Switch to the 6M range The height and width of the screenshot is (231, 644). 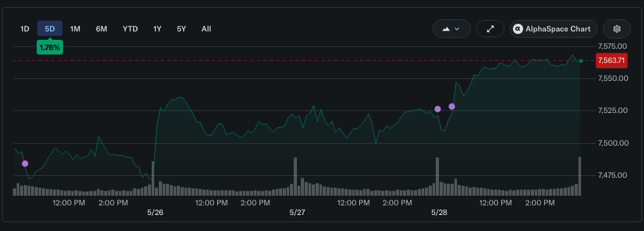[102, 29]
